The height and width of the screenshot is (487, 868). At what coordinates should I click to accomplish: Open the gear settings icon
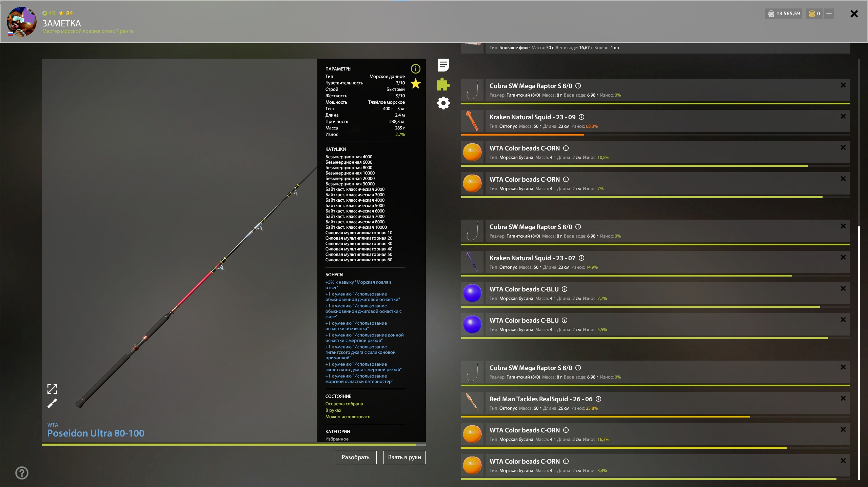click(443, 103)
